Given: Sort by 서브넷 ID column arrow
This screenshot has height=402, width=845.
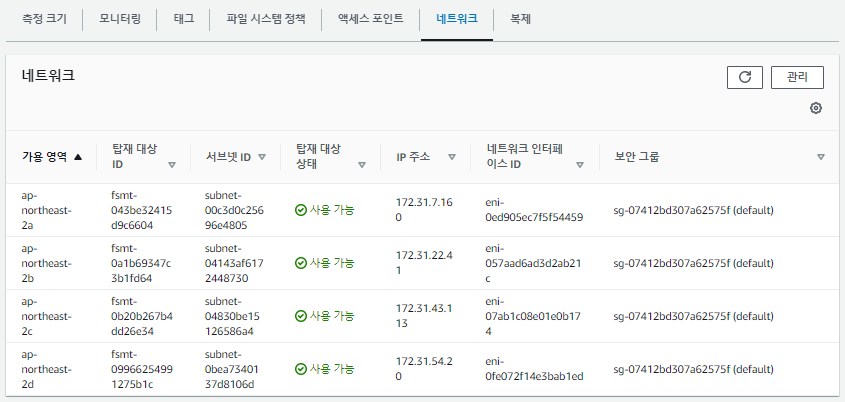Looking at the screenshot, I should [x=262, y=157].
